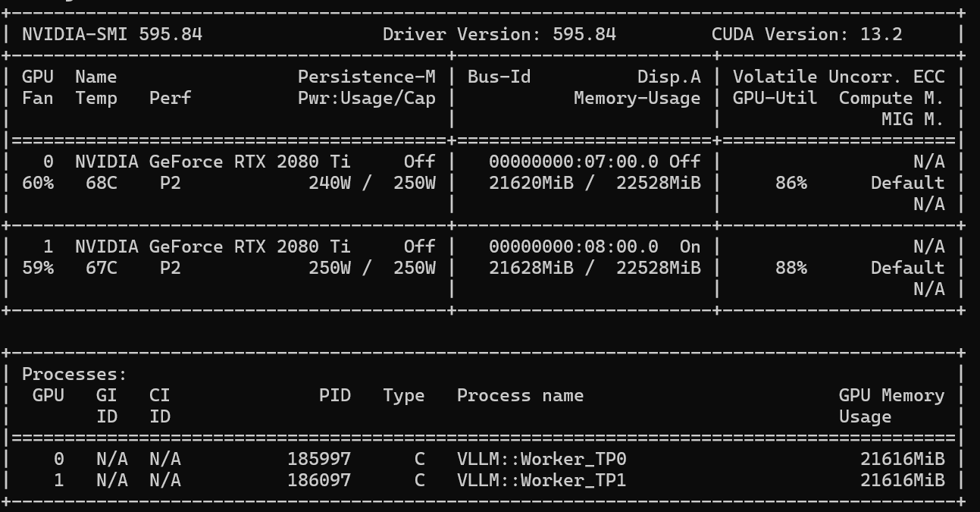Click the PID column header
Viewport: 980px width, 512px height.
[335, 395]
